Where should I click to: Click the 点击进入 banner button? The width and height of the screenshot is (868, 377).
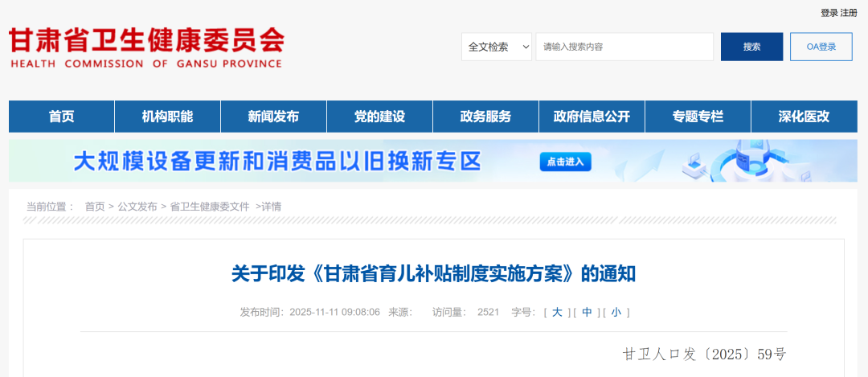565,162
